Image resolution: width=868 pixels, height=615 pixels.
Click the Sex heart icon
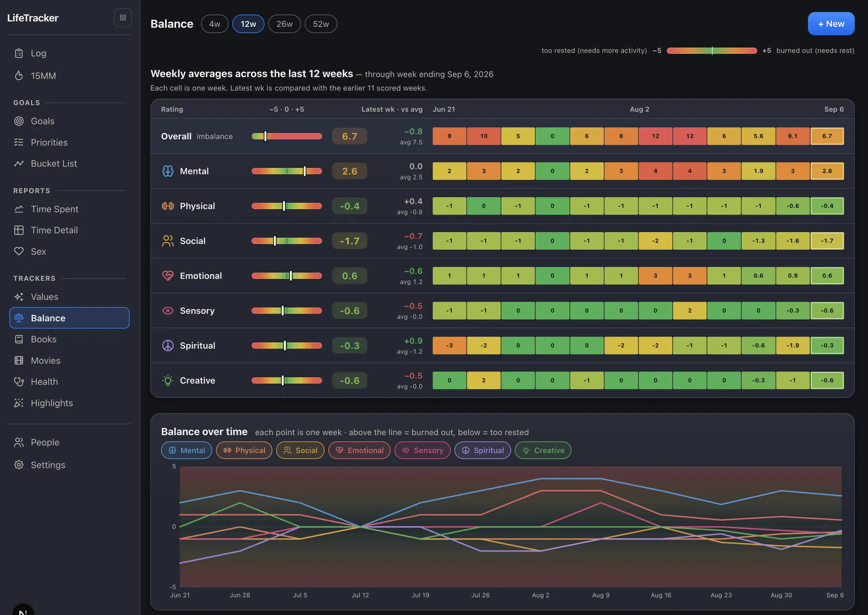[19, 251]
